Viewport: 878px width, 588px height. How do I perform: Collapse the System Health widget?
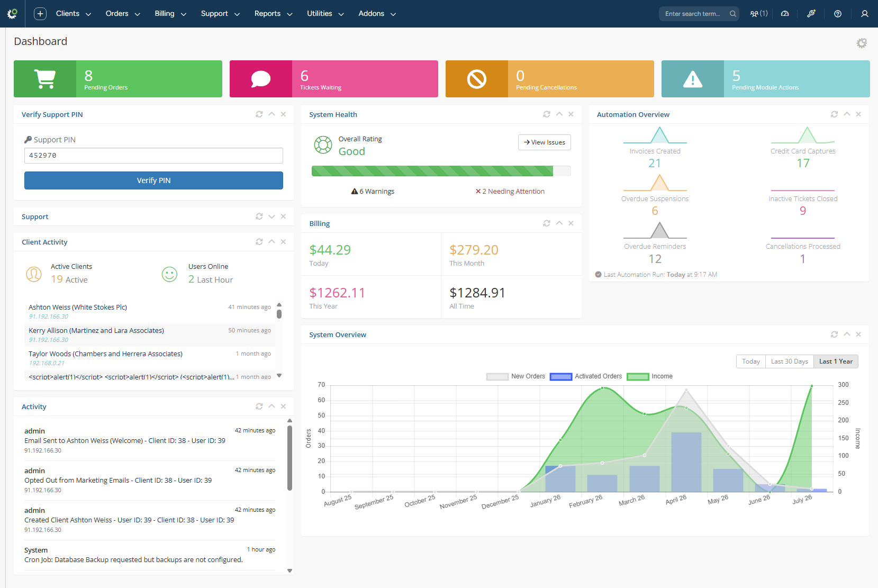click(559, 114)
